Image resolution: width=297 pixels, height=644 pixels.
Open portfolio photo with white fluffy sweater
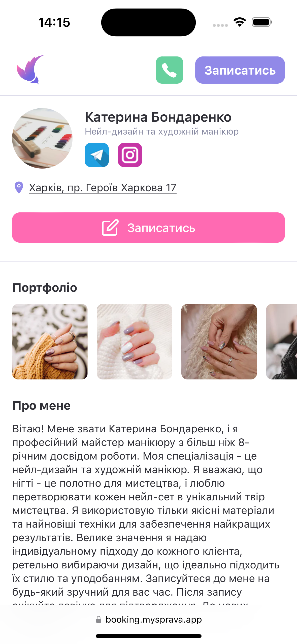click(135, 342)
